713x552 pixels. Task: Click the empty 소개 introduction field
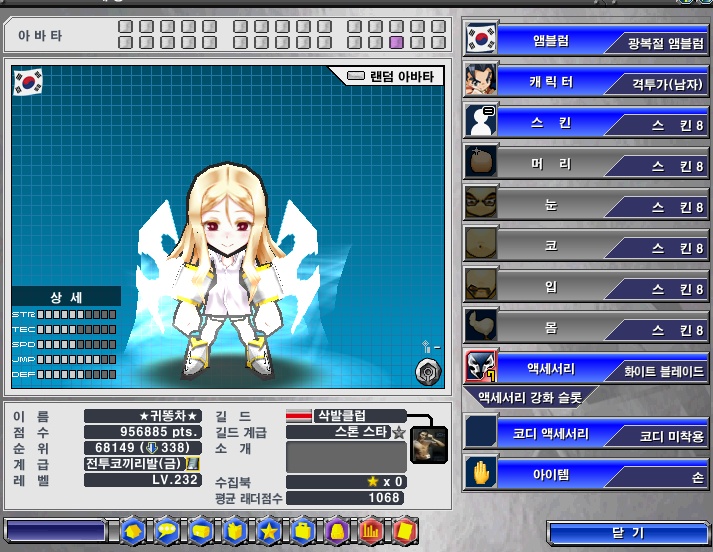pos(346,457)
